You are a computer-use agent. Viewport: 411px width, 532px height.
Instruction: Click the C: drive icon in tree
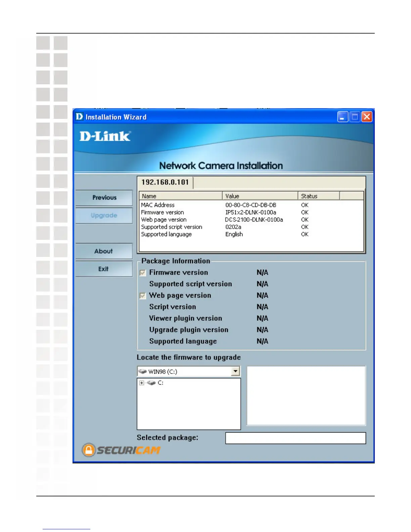(x=151, y=383)
